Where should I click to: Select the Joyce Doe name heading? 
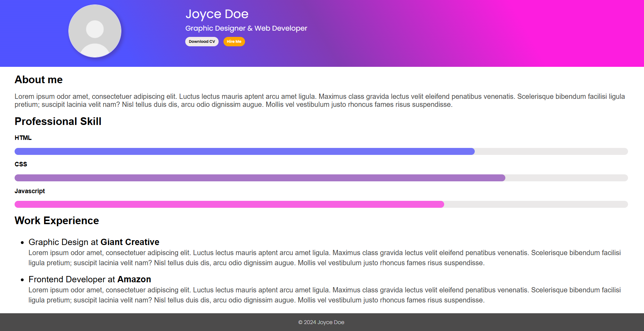pos(217,14)
